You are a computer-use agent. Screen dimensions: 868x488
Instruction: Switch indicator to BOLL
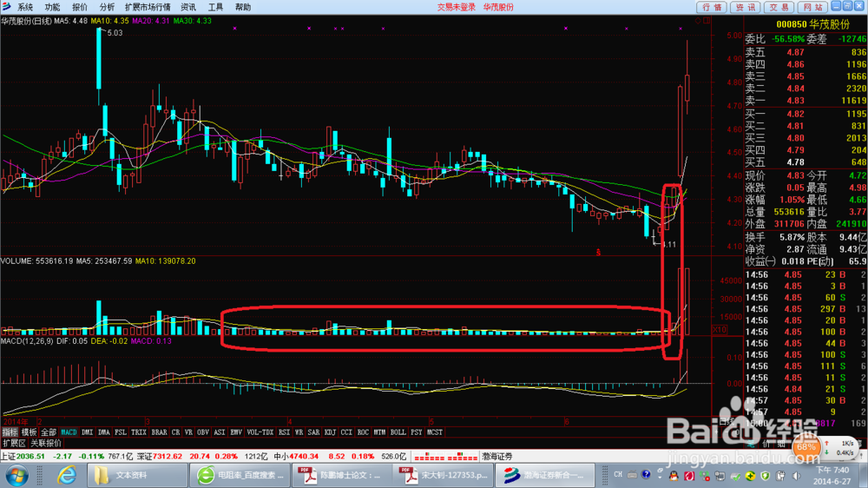(x=398, y=432)
